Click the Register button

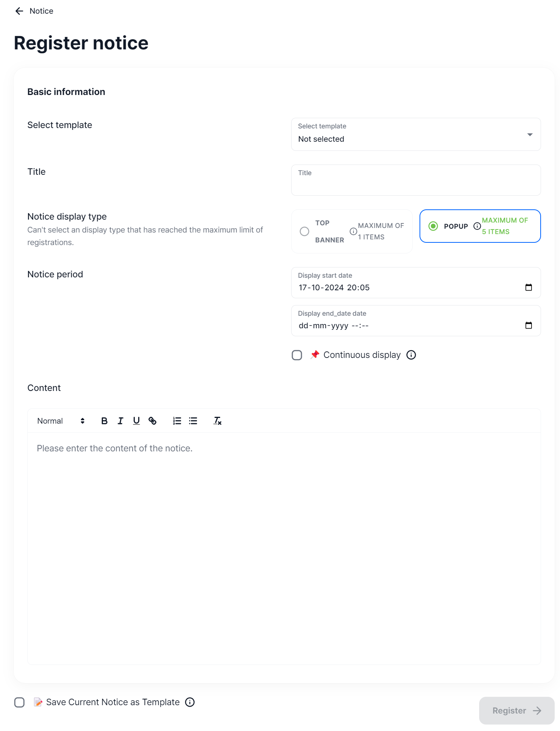(x=516, y=710)
